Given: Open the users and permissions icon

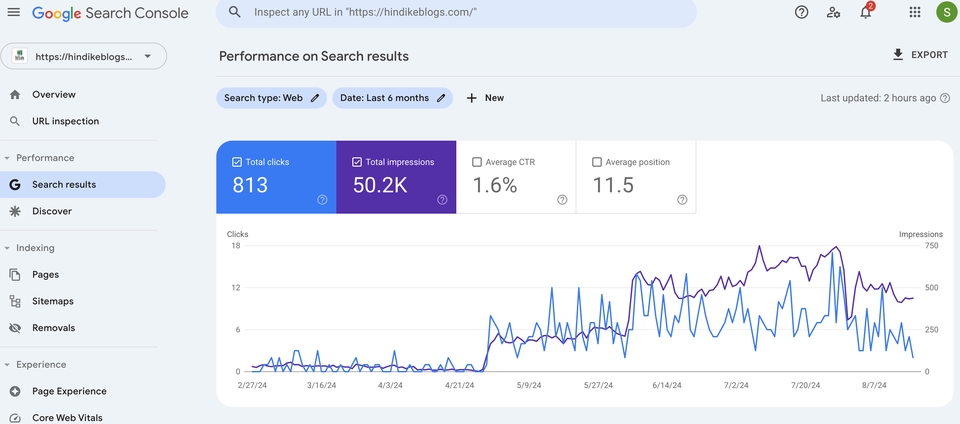Looking at the screenshot, I should 833,12.
